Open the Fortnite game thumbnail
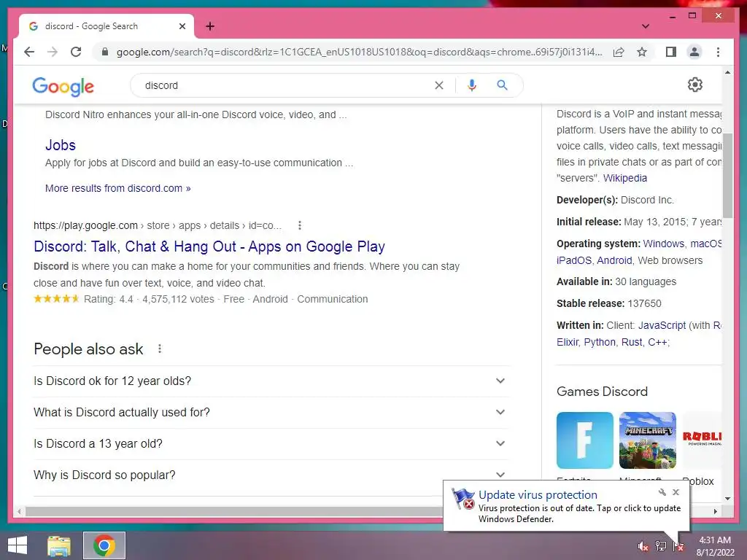The height and width of the screenshot is (560, 747). coord(584,440)
